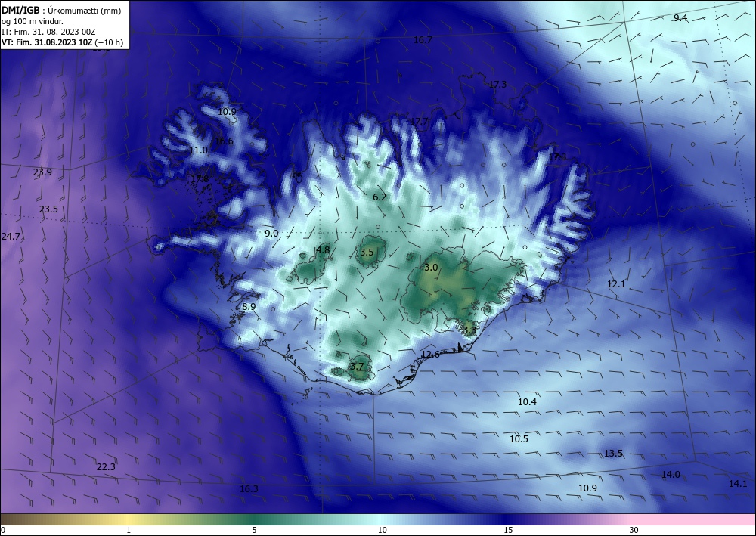Click the 5 tick on color scale

254,530
